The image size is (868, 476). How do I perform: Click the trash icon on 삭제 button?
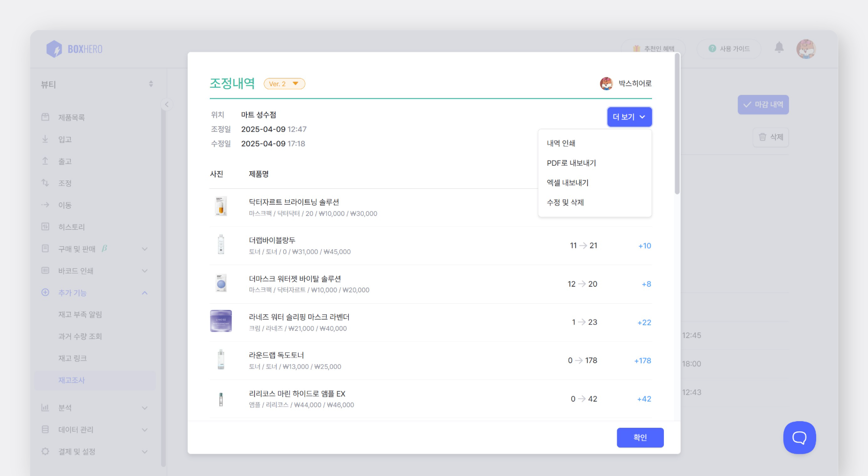(x=762, y=137)
